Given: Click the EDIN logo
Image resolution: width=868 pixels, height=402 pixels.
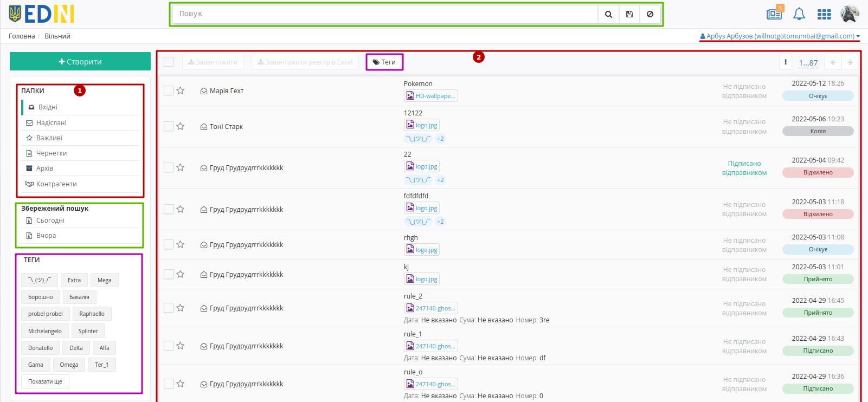Looking at the screenshot, I should coord(41,14).
